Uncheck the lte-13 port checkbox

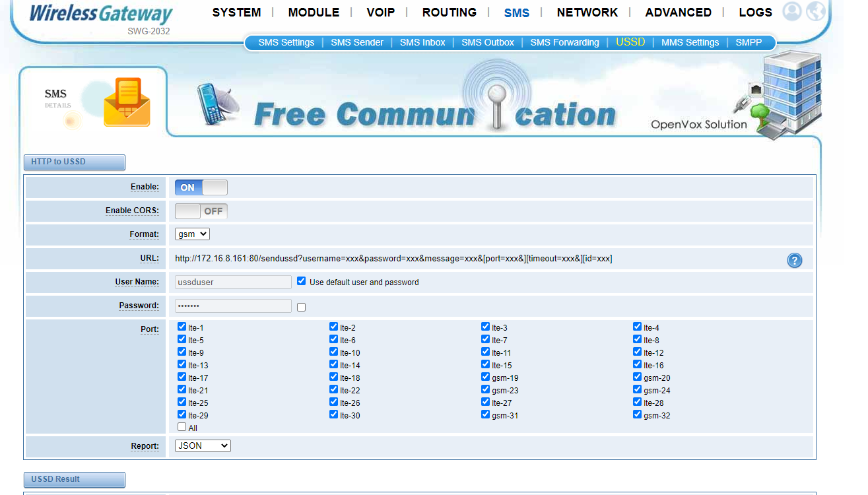click(x=182, y=364)
